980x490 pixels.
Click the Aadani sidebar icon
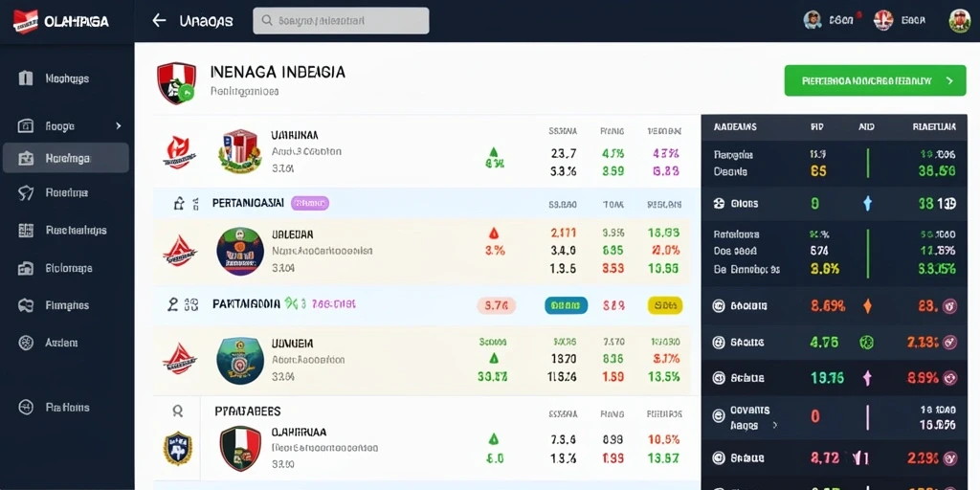(26, 343)
